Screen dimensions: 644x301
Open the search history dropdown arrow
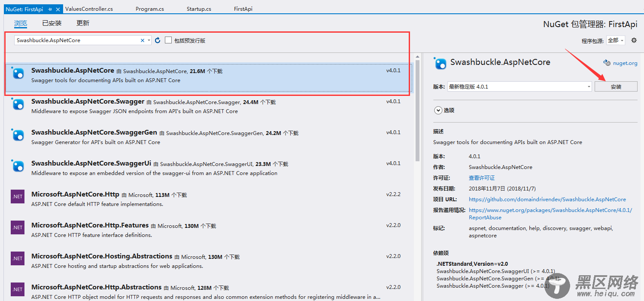click(x=149, y=40)
